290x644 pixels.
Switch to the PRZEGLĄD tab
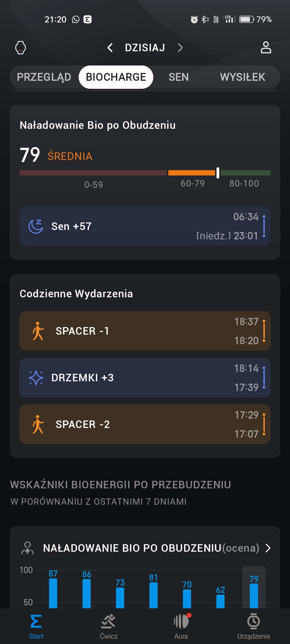pyautogui.click(x=44, y=77)
